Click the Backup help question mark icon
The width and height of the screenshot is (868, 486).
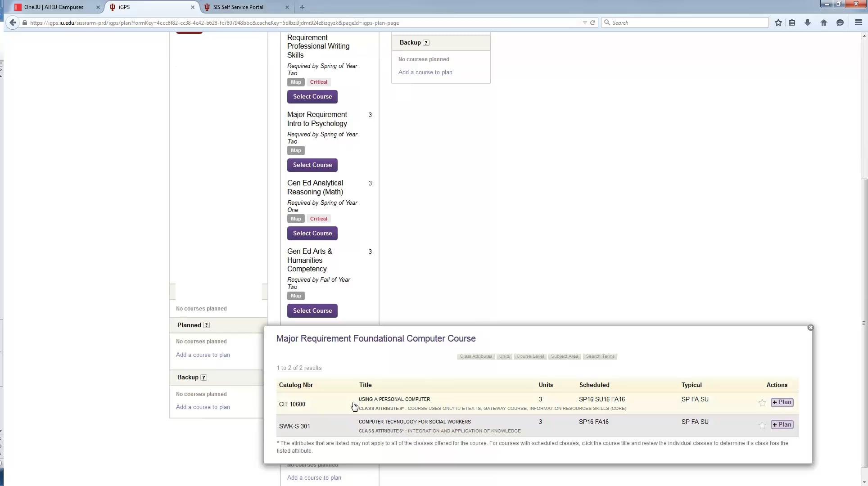pos(426,43)
